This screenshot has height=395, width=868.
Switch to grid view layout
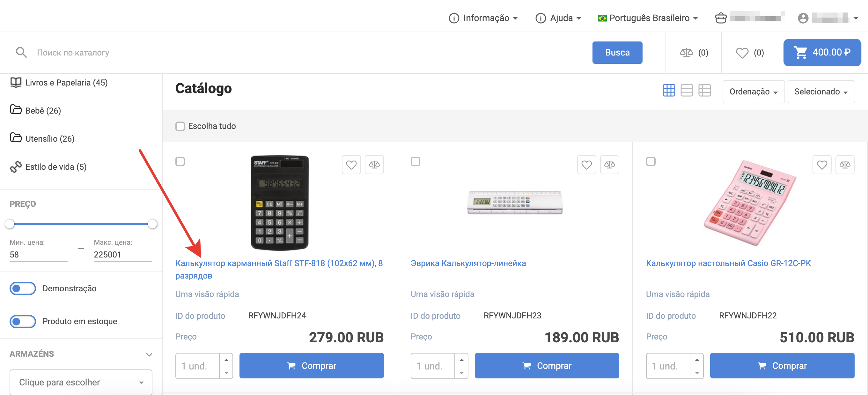pos(668,91)
